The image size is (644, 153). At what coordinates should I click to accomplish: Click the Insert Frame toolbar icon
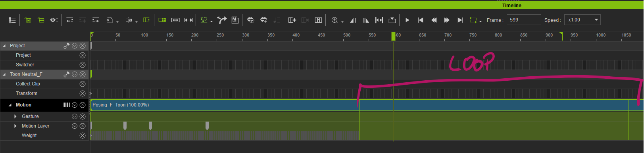point(292,20)
